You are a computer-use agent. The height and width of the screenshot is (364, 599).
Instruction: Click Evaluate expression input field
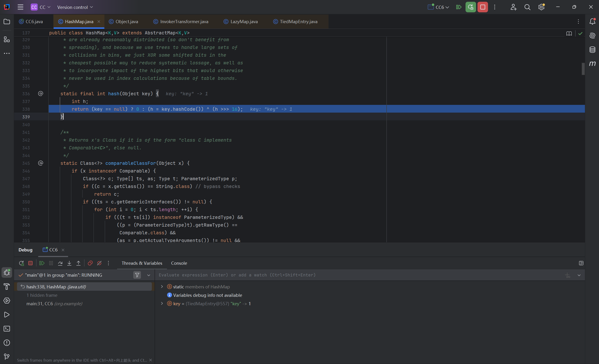pos(359,275)
